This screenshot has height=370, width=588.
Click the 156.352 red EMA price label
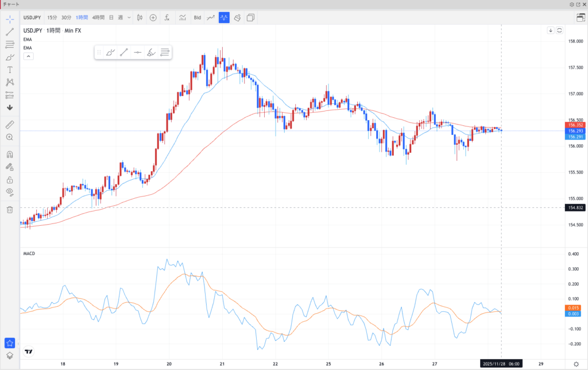click(x=575, y=125)
